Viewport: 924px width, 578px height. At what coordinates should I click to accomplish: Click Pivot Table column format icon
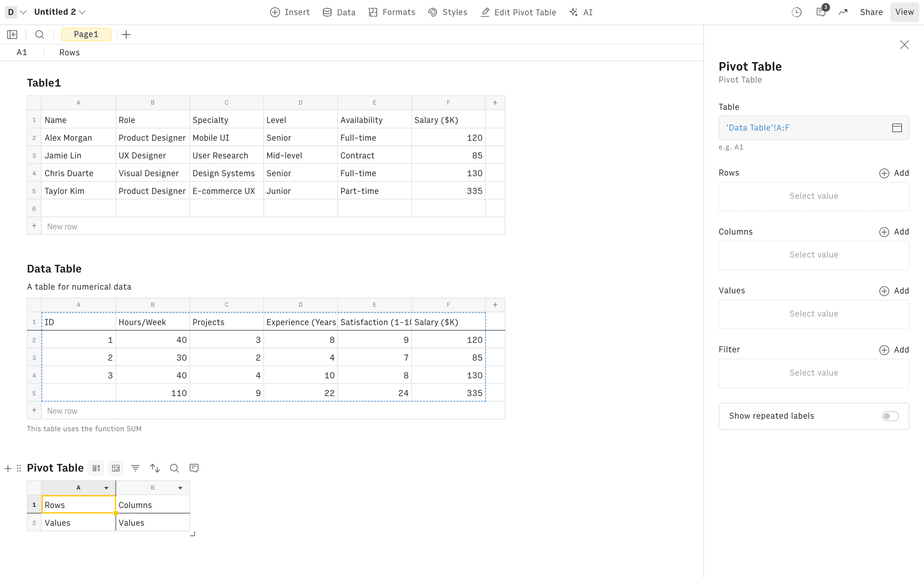(96, 469)
